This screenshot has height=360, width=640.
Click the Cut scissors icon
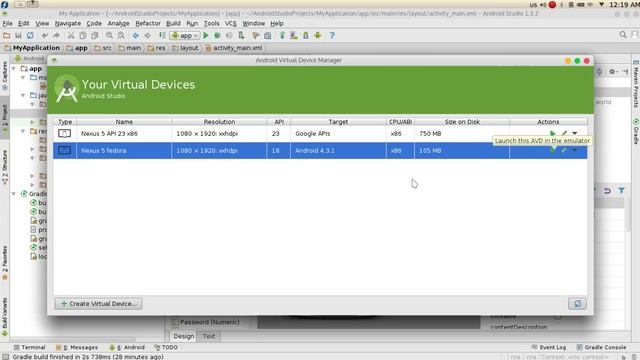tap(71, 36)
